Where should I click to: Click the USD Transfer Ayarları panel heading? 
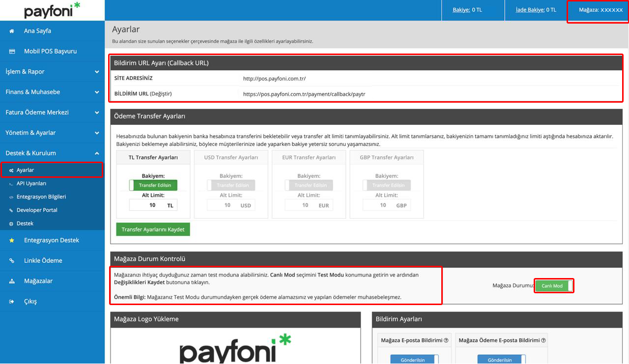[231, 158]
